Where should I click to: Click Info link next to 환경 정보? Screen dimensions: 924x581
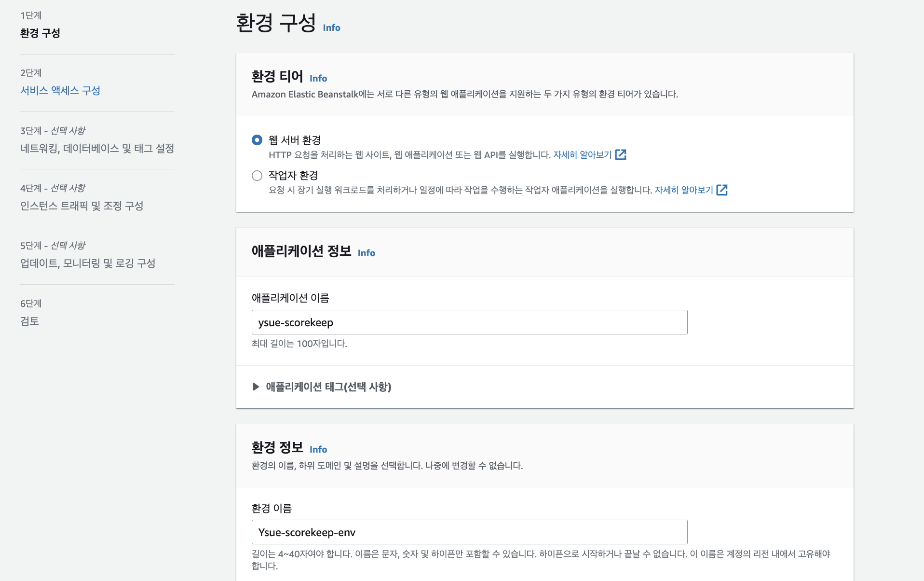click(318, 450)
